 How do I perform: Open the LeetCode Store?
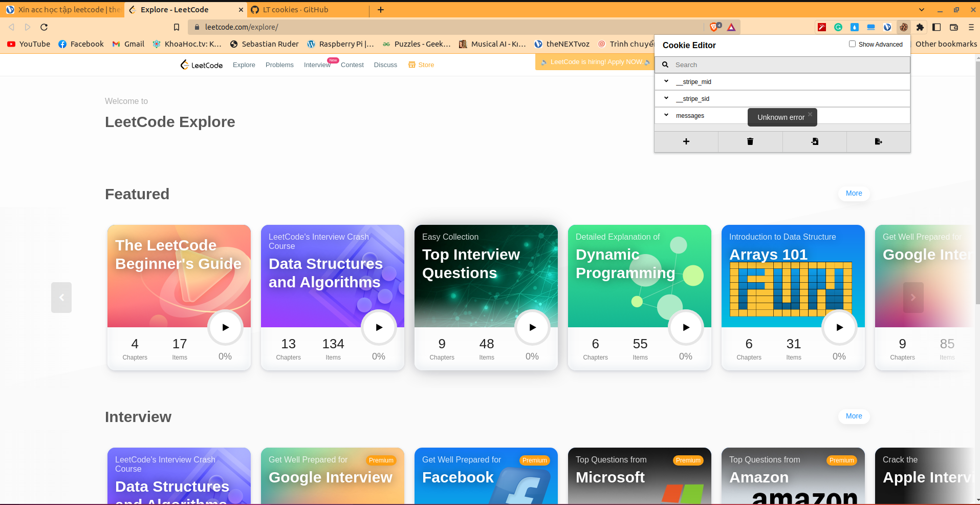click(421, 65)
